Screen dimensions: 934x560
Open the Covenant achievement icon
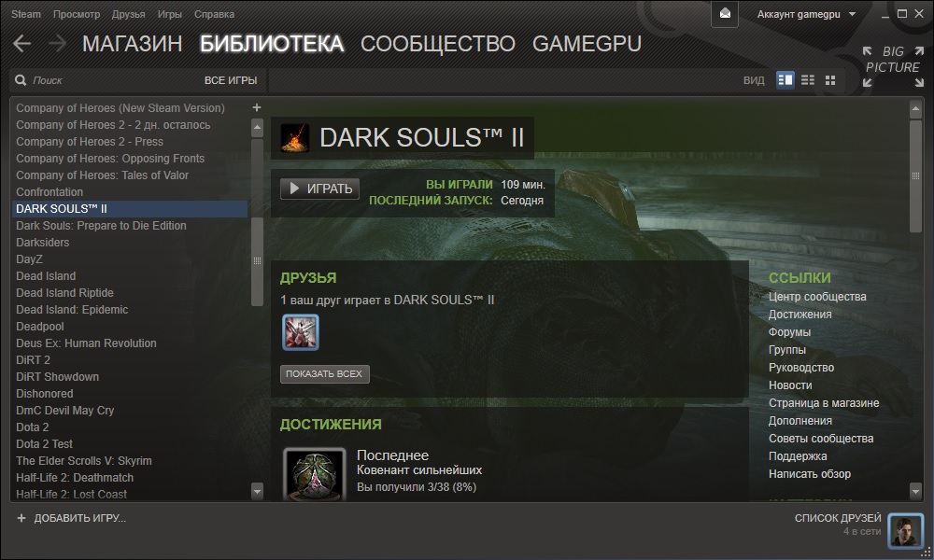pyautogui.click(x=315, y=474)
